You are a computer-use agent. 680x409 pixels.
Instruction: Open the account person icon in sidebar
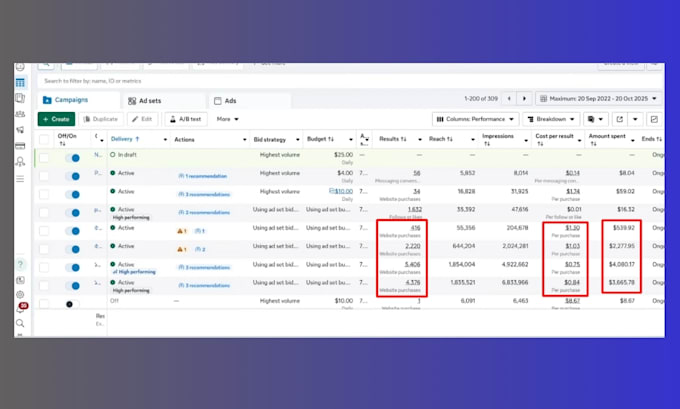pyautogui.click(x=20, y=162)
